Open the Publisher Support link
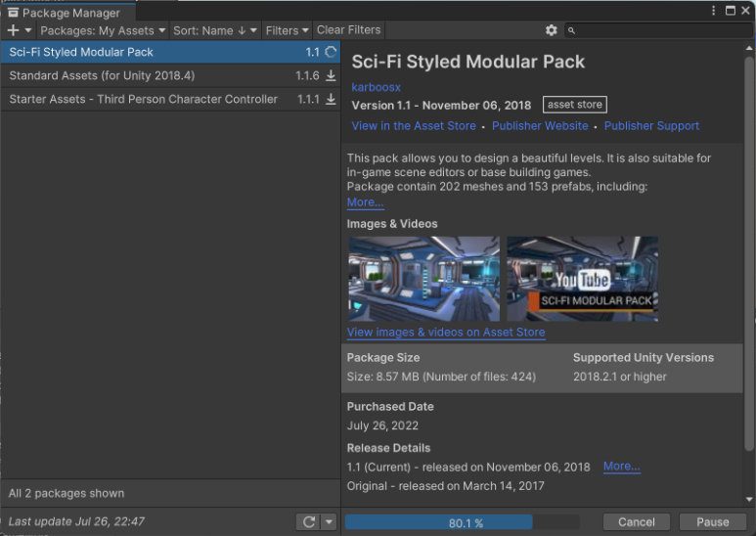The width and height of the screenshot is (756, 536). coord(652,126)
